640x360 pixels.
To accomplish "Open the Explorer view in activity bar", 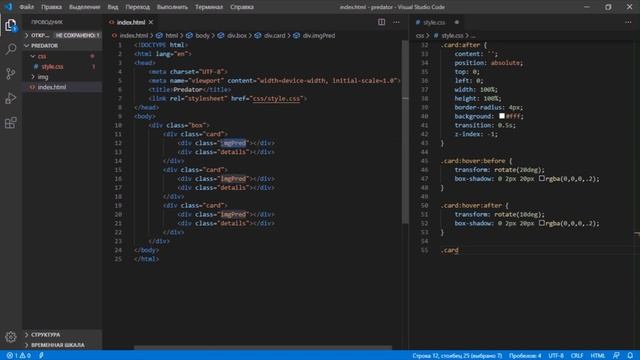I will click(11, 25).
